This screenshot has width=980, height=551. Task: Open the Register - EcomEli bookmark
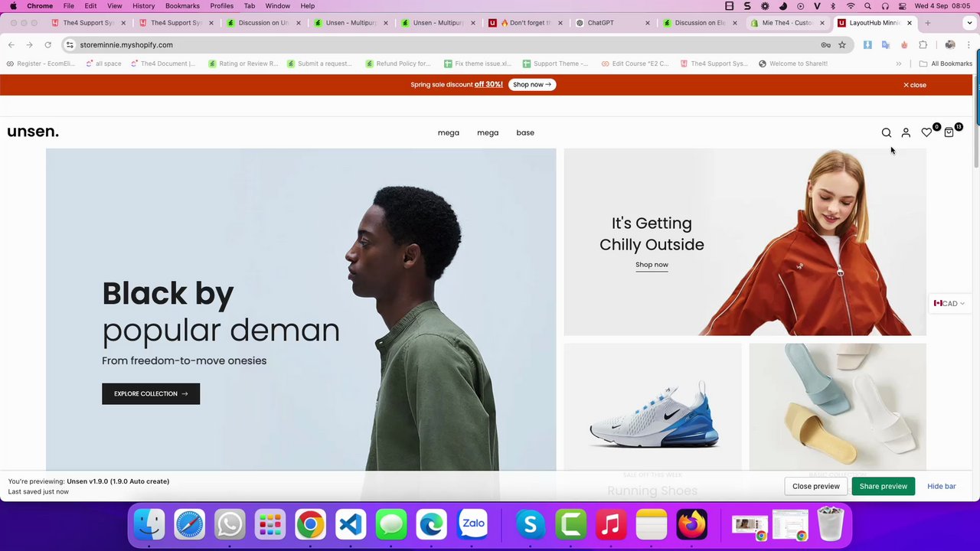point(41,64)
